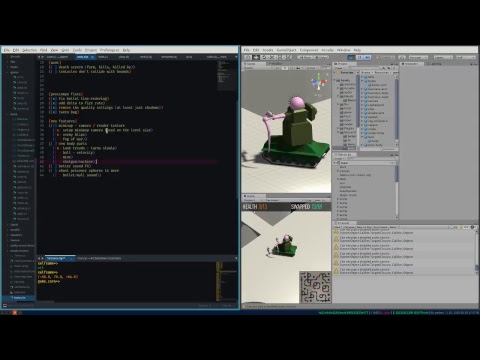Toggle Clear on Play in Console
480x360 pixels.
(x=364, y=227)
